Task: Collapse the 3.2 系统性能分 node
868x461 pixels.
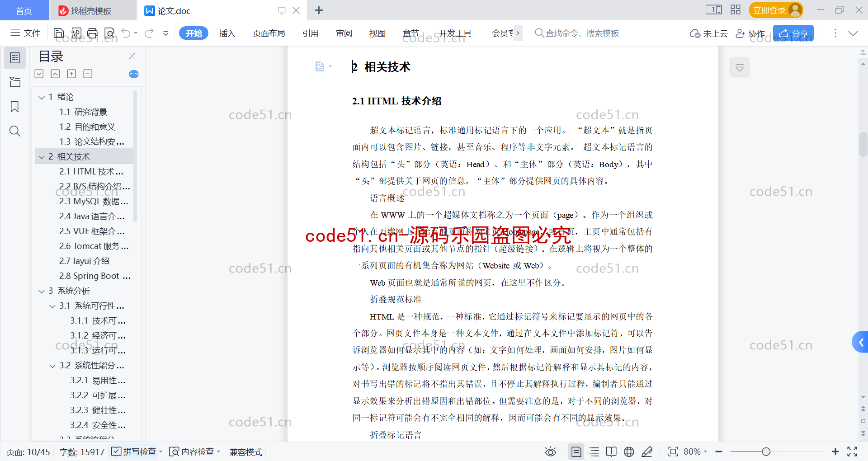Action: (x=52, y=366)
